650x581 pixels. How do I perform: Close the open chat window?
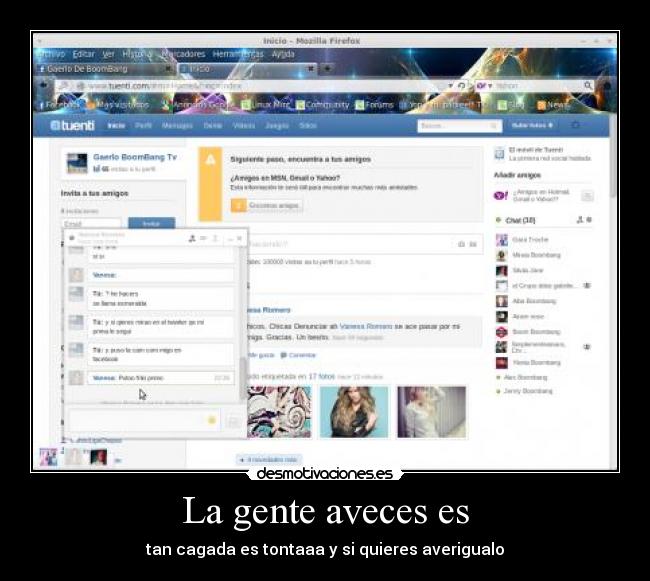pos(239,238)
